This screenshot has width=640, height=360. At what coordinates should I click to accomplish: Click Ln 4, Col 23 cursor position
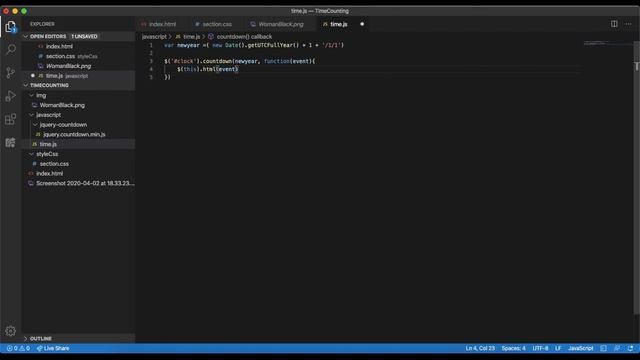tap(480, 348)
